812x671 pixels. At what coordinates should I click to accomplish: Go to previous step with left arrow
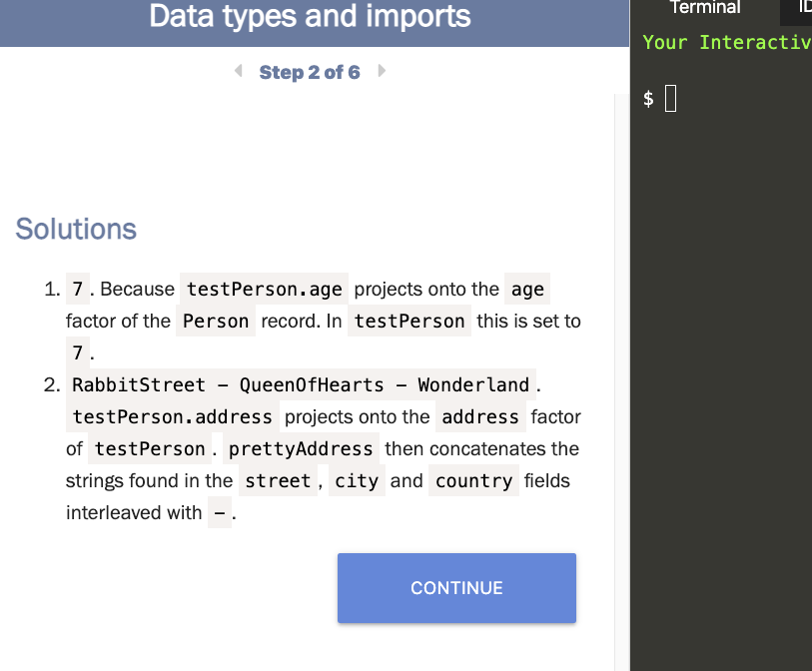[238, 72]
